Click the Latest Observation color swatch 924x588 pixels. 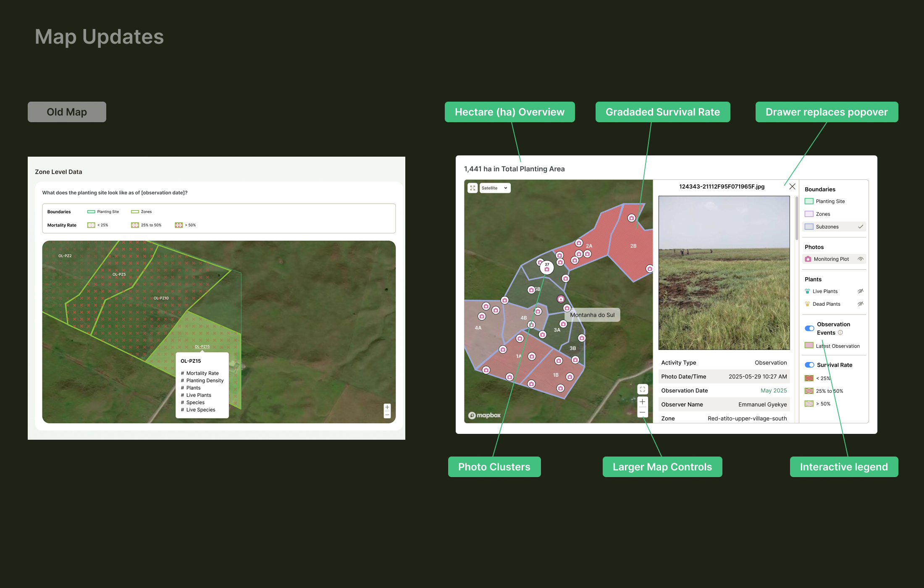point(809,345)
